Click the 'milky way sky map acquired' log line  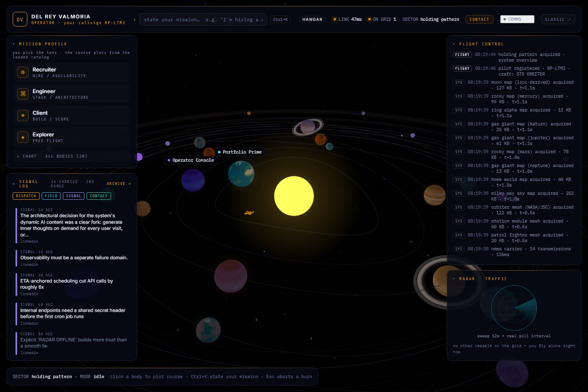click(x=514, y=196)
